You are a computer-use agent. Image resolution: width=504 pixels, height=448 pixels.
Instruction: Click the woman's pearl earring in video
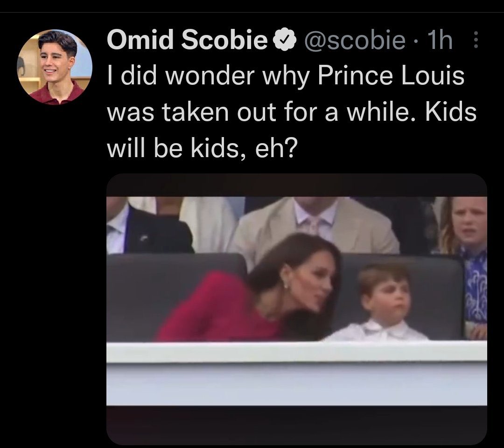pos(286,284)
